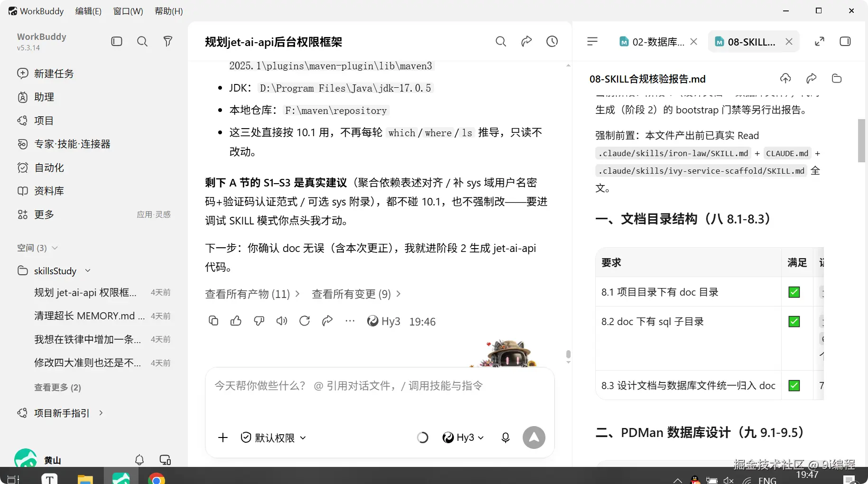Copy the assistant reply
The width and height of the screenshot is (868, 484).
click(x=213, y=321)
